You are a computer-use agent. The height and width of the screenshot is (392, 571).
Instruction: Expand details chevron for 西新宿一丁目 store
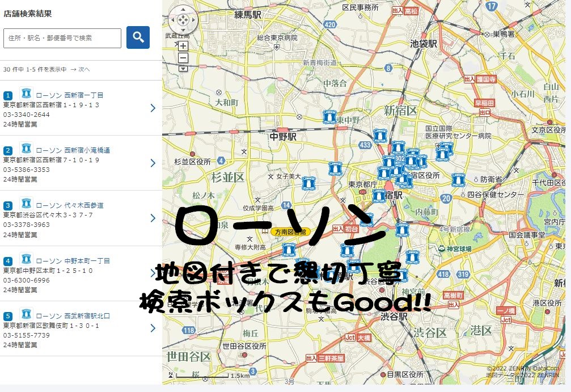pos(153,108)
